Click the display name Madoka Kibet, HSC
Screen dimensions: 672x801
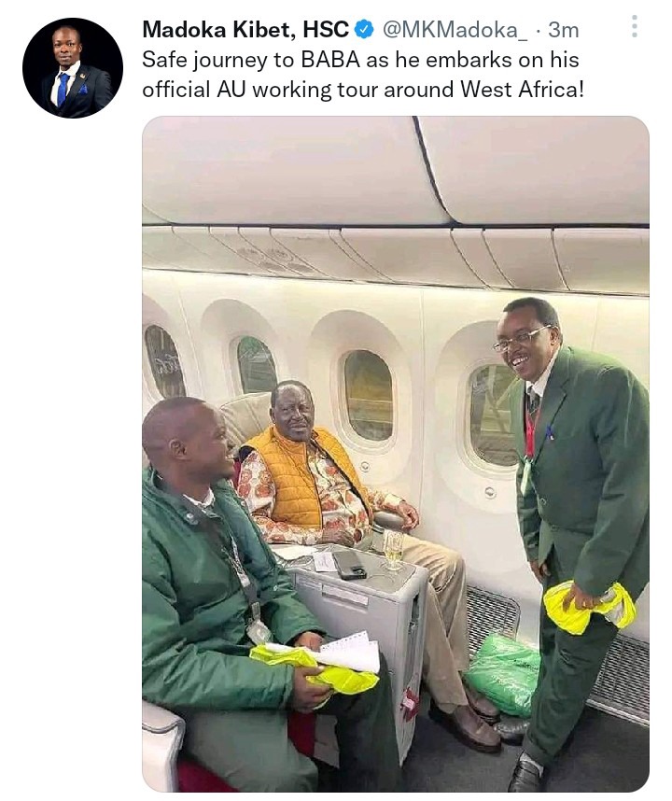point(245,30)
